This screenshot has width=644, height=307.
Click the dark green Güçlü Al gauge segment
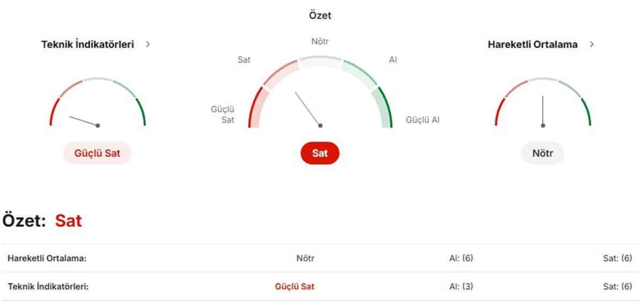pyautogui.click(x=384, y=106)
